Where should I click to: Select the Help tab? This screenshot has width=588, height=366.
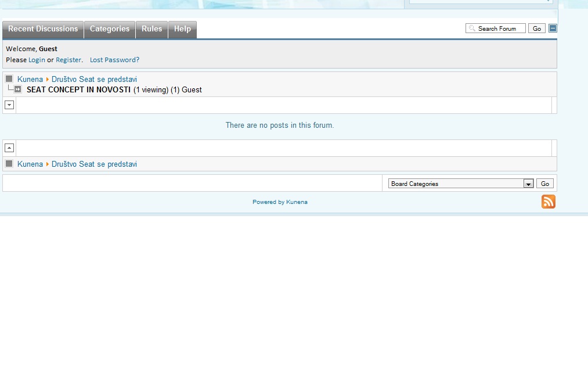pos(182,29)
